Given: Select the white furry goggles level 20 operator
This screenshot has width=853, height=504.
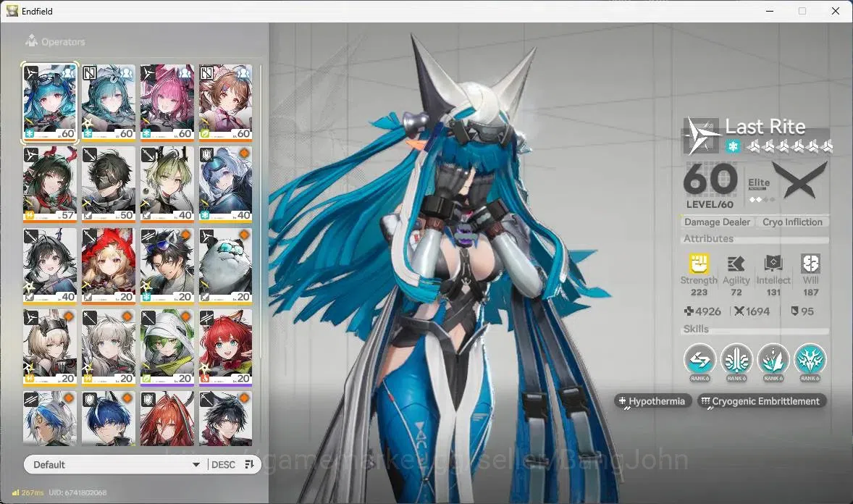Looking at the screenshot, I should pyautogui.click(x=225, y=266).
